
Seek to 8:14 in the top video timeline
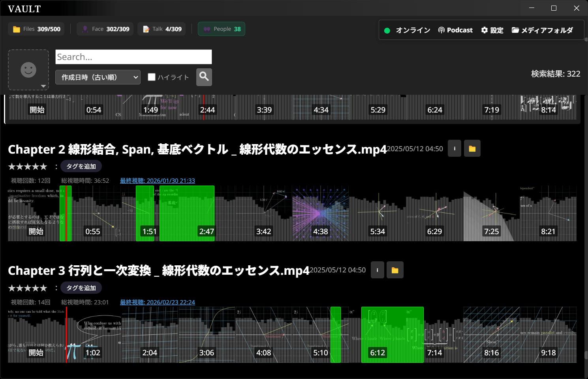pos(549,110)
